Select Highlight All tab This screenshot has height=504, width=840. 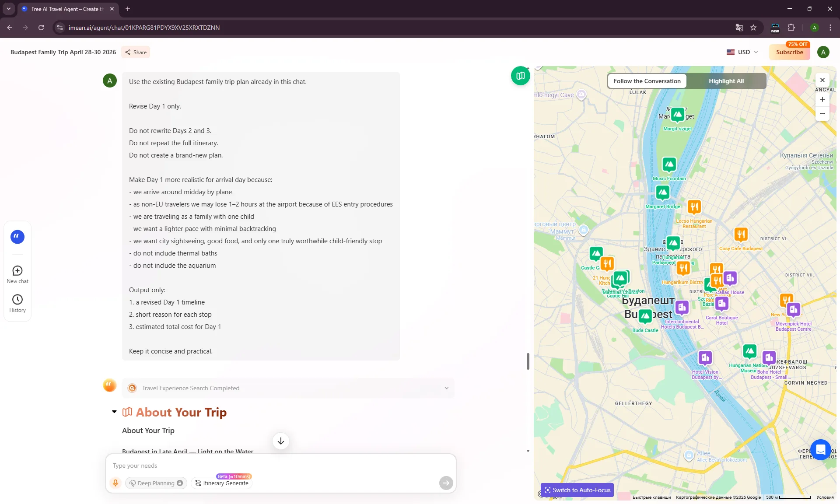726,81
